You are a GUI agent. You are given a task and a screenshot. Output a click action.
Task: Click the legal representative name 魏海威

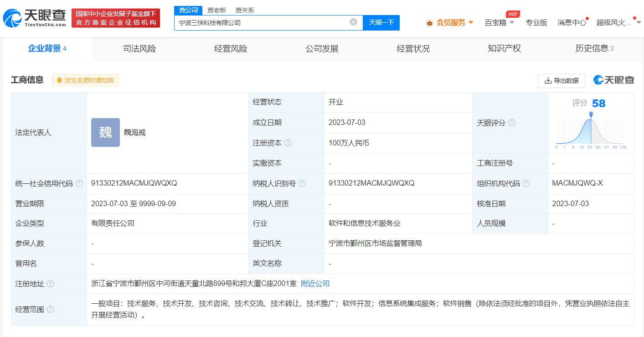pyautogui.click(x=134, y=133)
